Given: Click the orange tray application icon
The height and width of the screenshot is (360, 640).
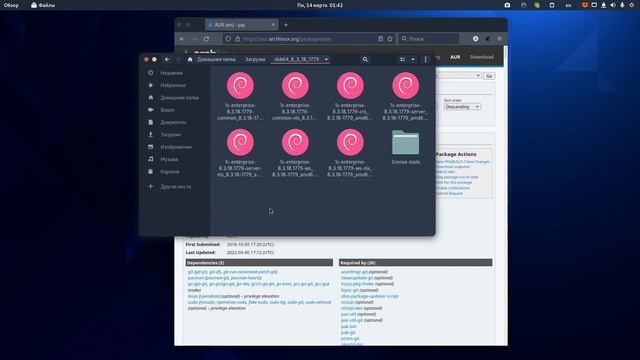Looking at the screenshot, I should [x=584, y=5].
